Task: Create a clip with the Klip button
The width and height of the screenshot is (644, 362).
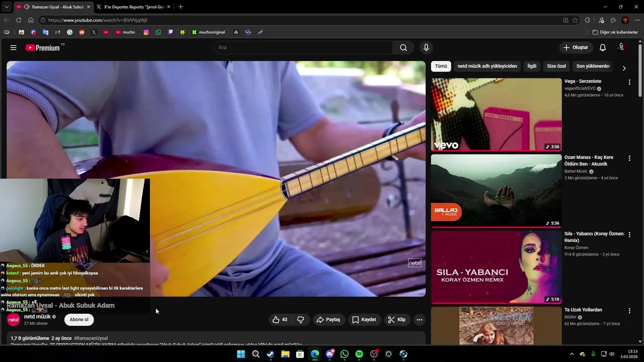Action: pos(396,320)
